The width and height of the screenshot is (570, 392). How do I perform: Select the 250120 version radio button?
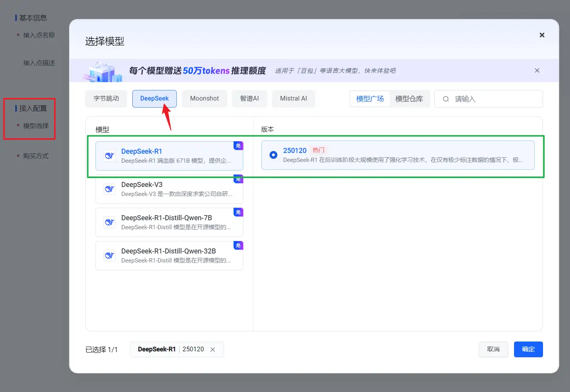273,155
